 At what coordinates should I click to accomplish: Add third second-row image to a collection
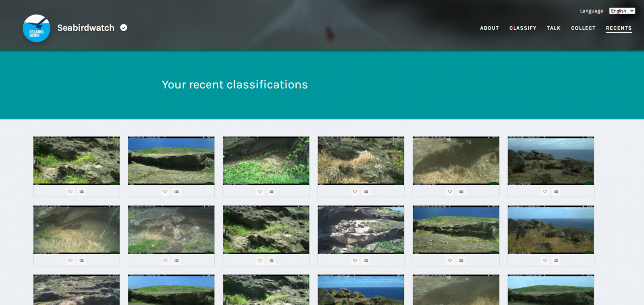[x=271, y=260]
